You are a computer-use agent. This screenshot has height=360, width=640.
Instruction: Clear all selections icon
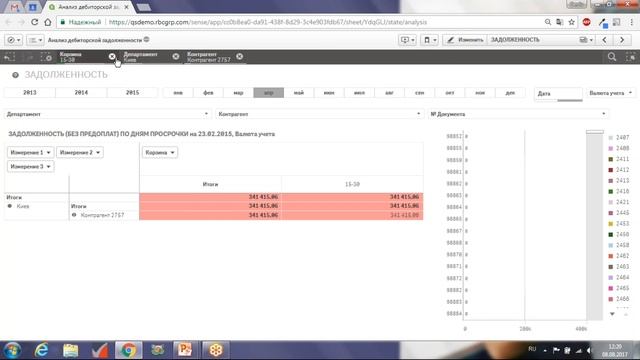point(46,57)
